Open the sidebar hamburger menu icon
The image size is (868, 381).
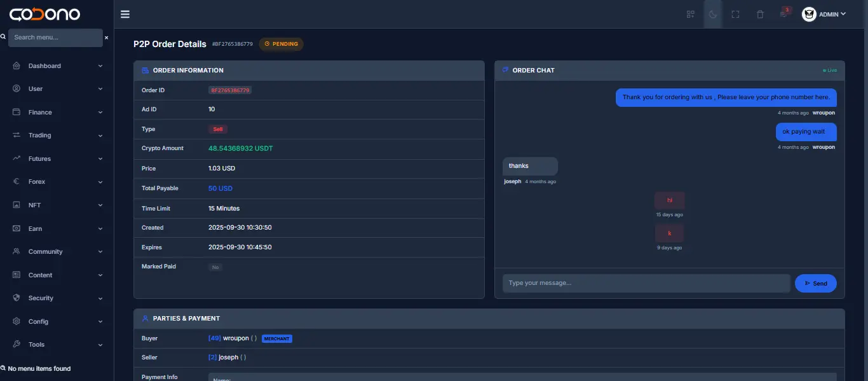point(125,13)
